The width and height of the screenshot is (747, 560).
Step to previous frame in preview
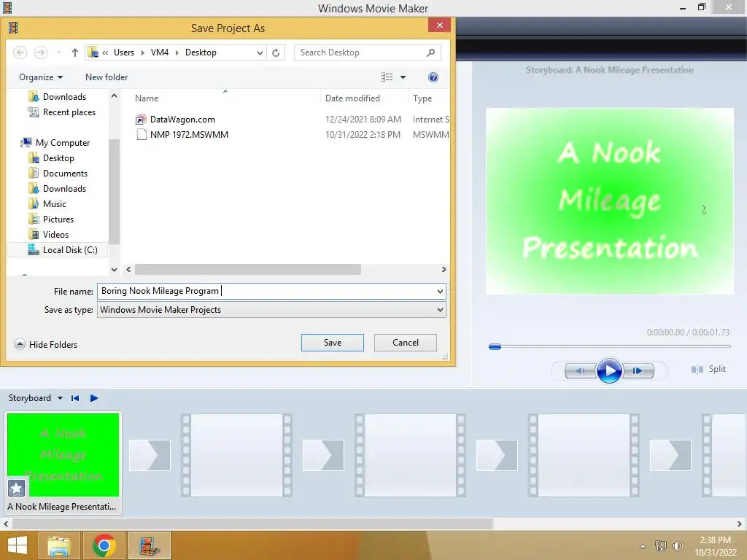click(x=580, y=370)
